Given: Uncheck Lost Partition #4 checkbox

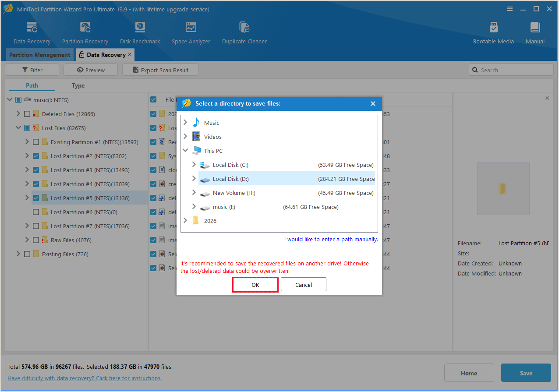Looking at the screenshot, I should (36, 184).
